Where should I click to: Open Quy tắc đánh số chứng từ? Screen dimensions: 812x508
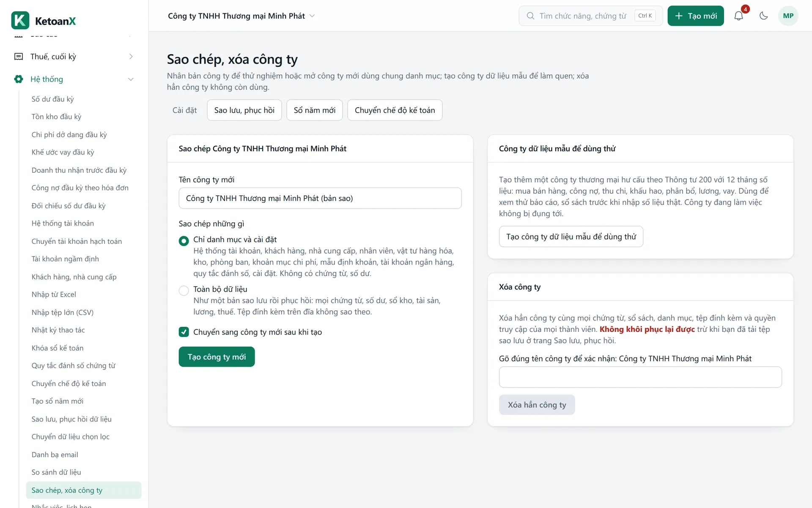pyautogui.click(x=83, y=366)
